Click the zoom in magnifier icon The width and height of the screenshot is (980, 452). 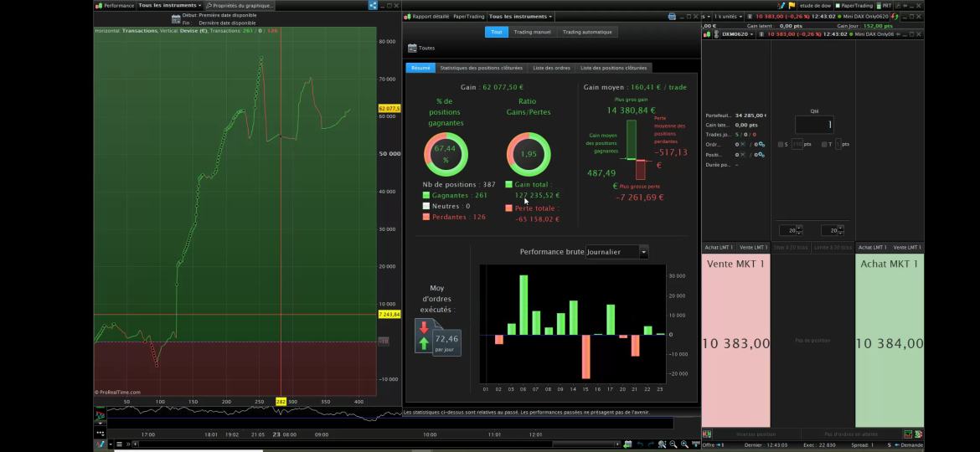click(684, 444)
